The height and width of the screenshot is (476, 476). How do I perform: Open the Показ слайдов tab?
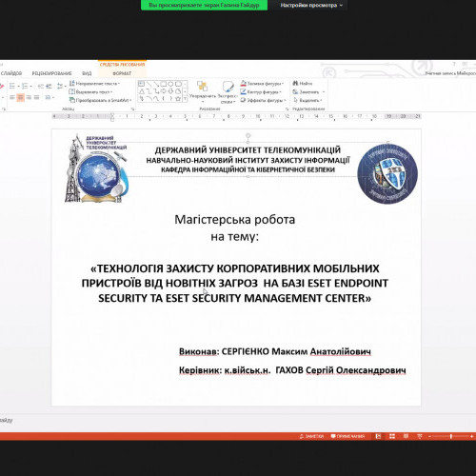[x=10, y=73]
